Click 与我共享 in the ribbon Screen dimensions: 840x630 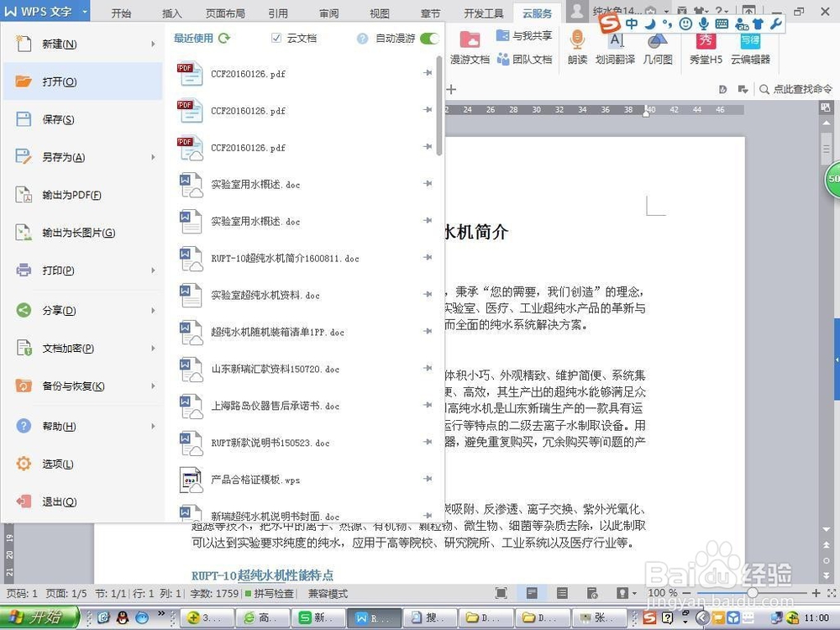[x=525, y=36]
